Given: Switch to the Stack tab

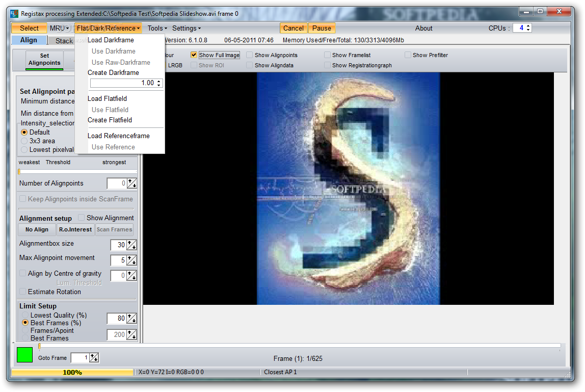Looking at the screenshot, I should [x=64, y=41].
